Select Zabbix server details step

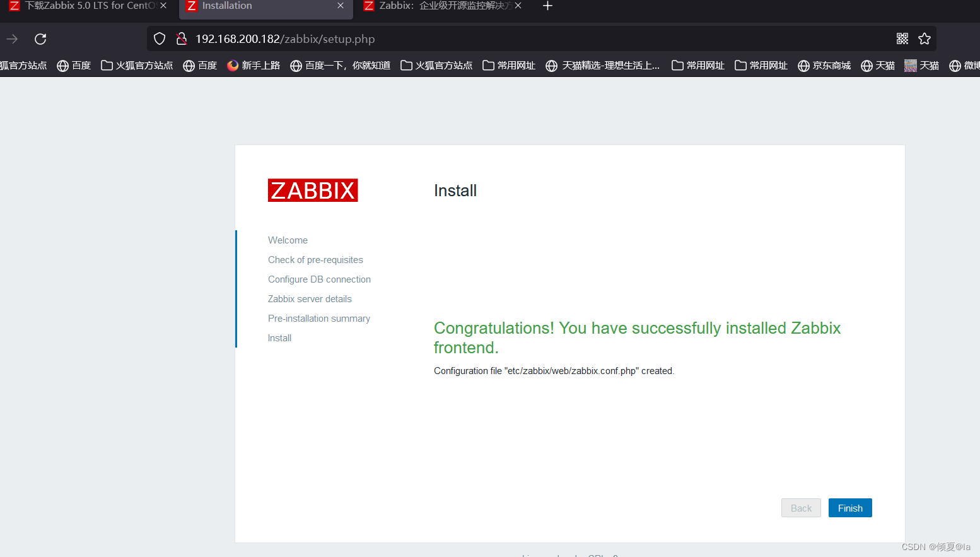pyautogui.click(x=310, y=299)
